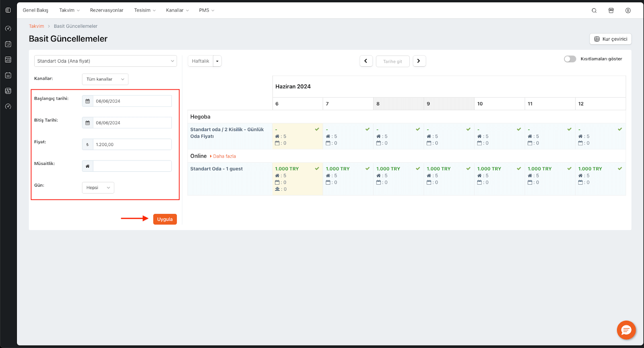Screen dimensions: 644x348
Task: Click green checkmark on June 6 Hegoba rate
Action: [317, 129]
